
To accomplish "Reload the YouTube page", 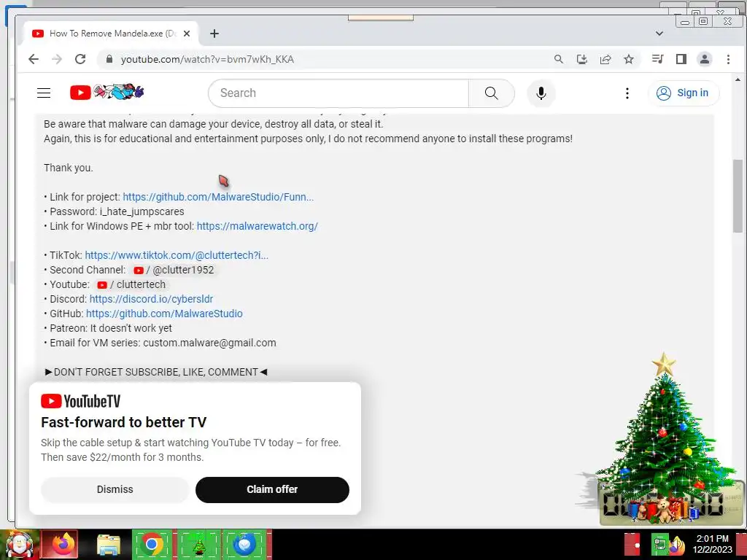I will pyautogui.click(x=80, y=59).
